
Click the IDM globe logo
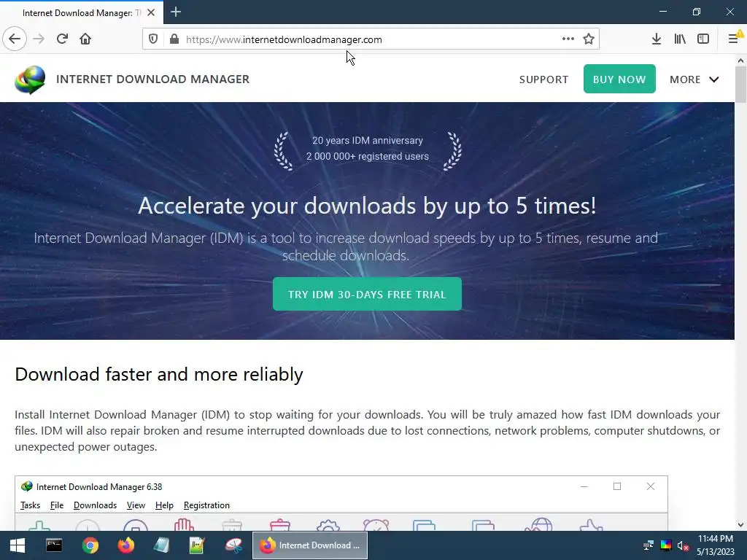coord(30,79)
